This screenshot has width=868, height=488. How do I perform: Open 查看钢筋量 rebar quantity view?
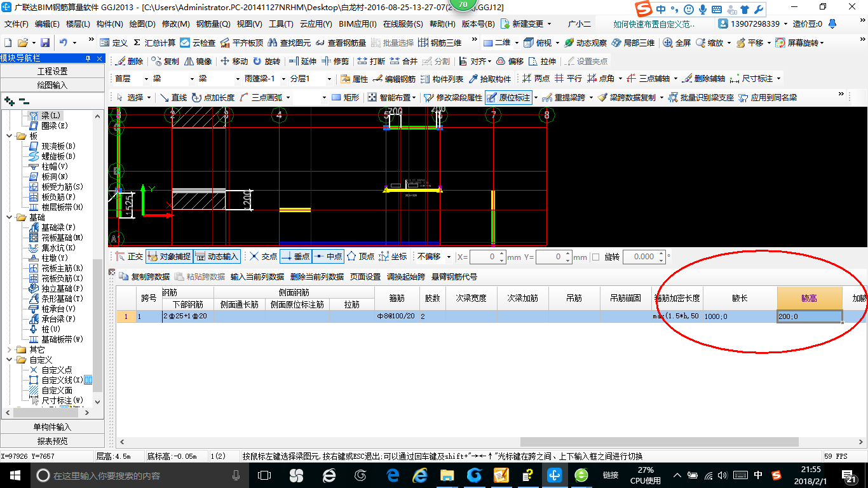(341, 43)
